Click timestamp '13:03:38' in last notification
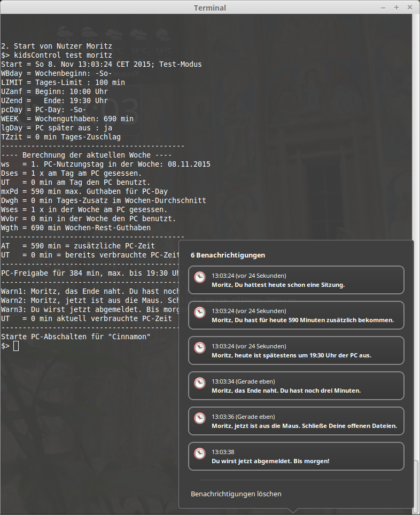This screenshot has width=420, height=515. [x=223, y=452]
